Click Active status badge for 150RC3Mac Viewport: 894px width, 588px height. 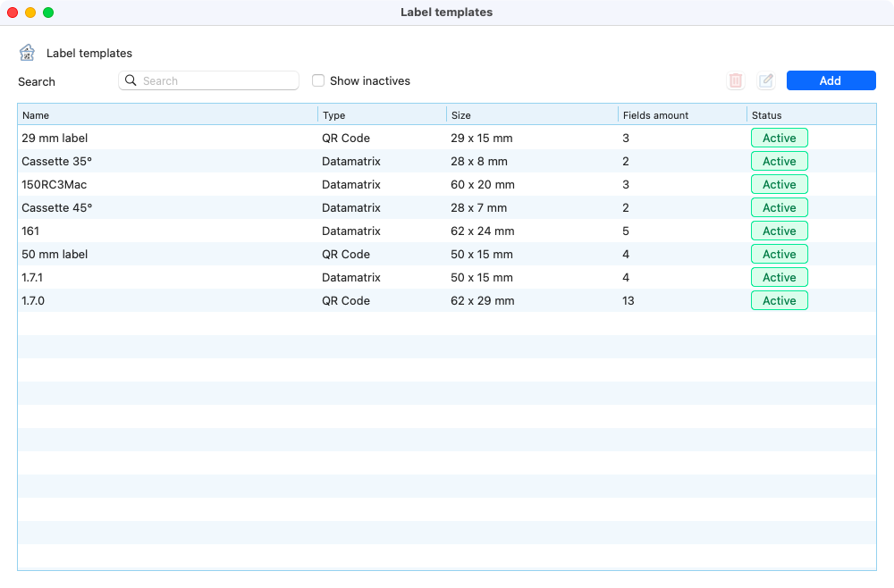pyautogui.click(x=780, y=185)
